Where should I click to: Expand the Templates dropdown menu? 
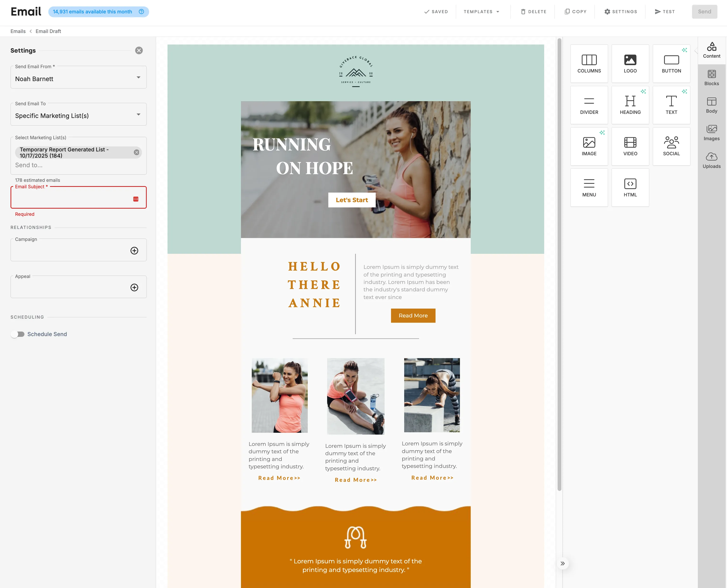(481, 11)
